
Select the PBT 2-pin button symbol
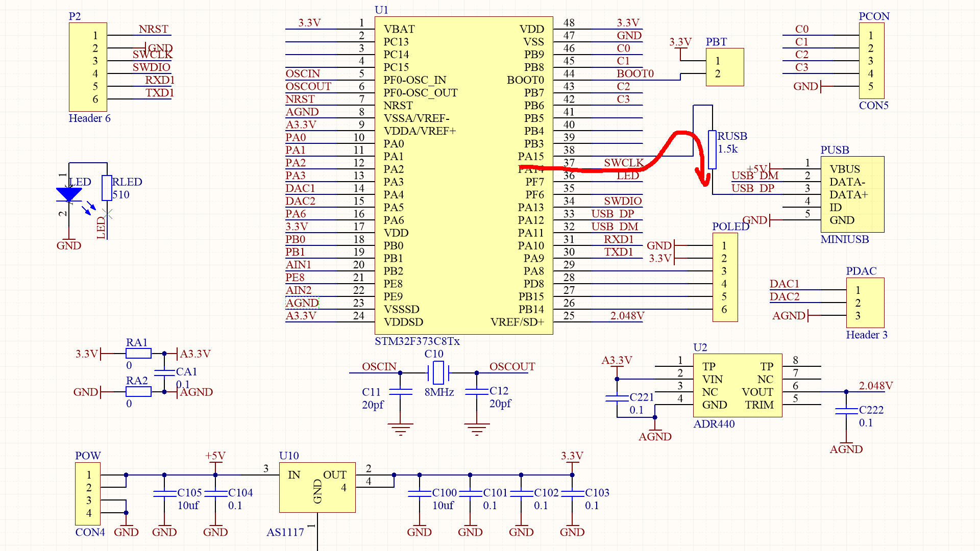click(x=725, y=67)
